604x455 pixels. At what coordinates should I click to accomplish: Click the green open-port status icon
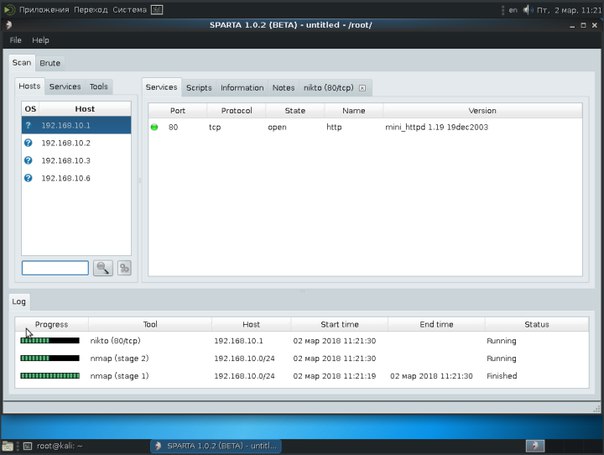tap(155, 128)
